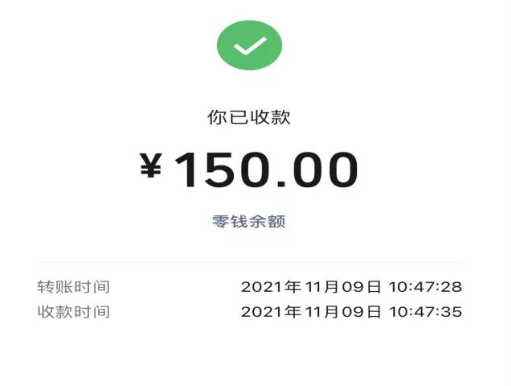511x386 pixels.
Task: Click the 150.00 amount
Action: tap(266, 169)
